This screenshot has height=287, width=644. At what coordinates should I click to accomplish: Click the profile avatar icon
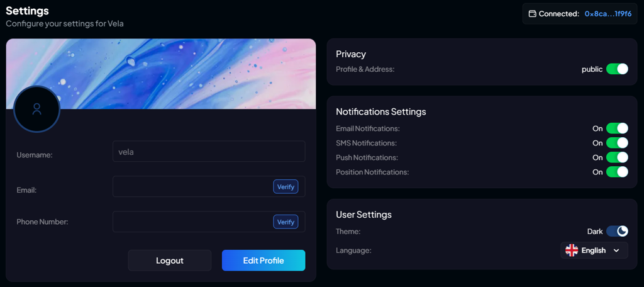point(36,109)
